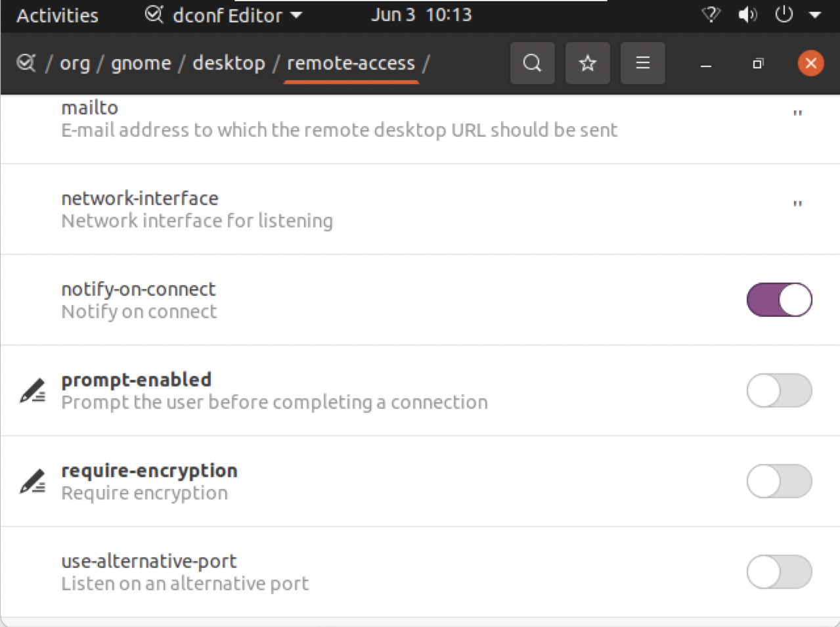Image resolution: width=840 pixels, height=627 pixels.
Task: Click the dconf root icon in path bar
Action: coord(26,63)
